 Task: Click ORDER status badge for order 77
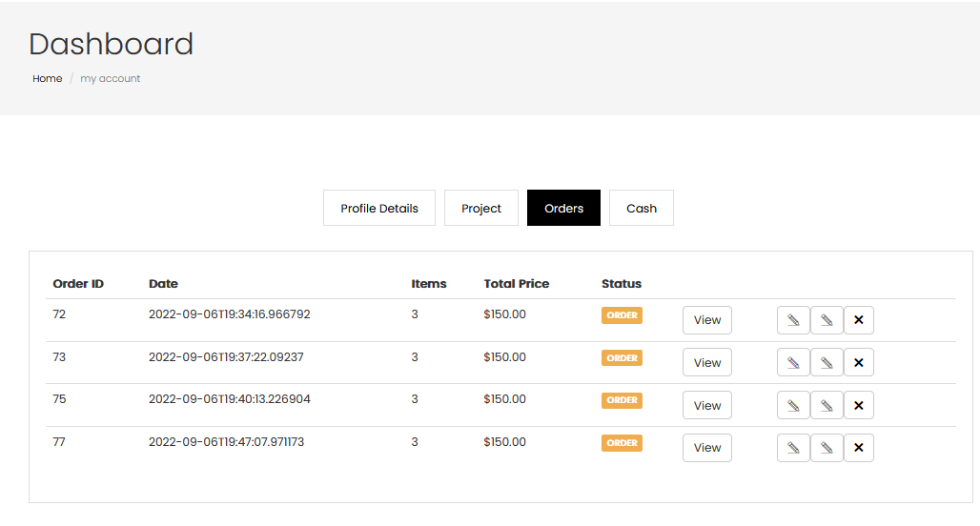click(x=622, y=443)
